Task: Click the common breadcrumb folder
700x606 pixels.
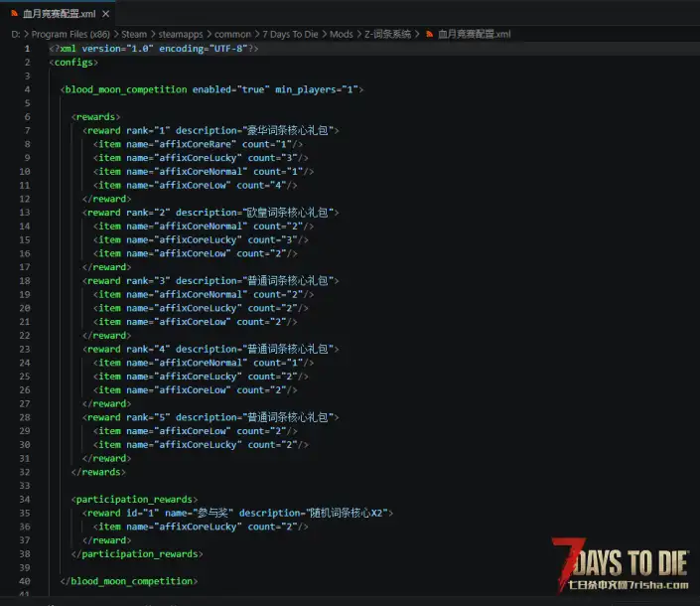Action: (x=232, y=34)
